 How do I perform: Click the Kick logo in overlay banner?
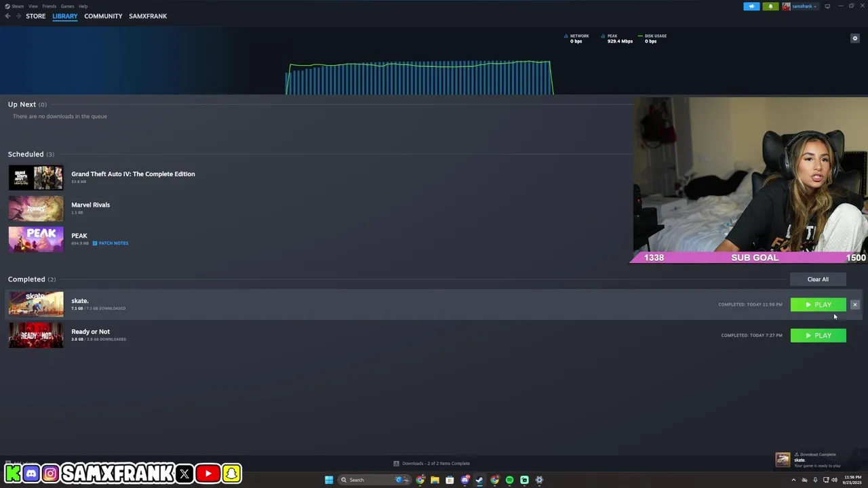pos(12,473)
